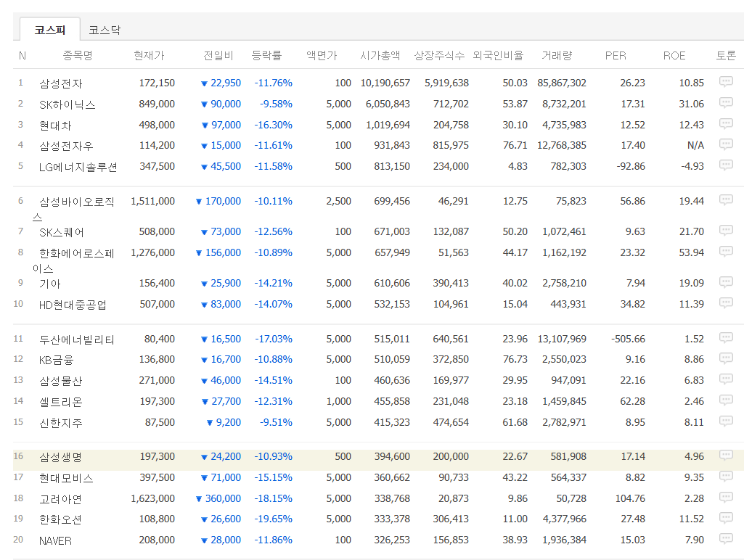Open discussion board icon for 기아

(x=726, y=282)
